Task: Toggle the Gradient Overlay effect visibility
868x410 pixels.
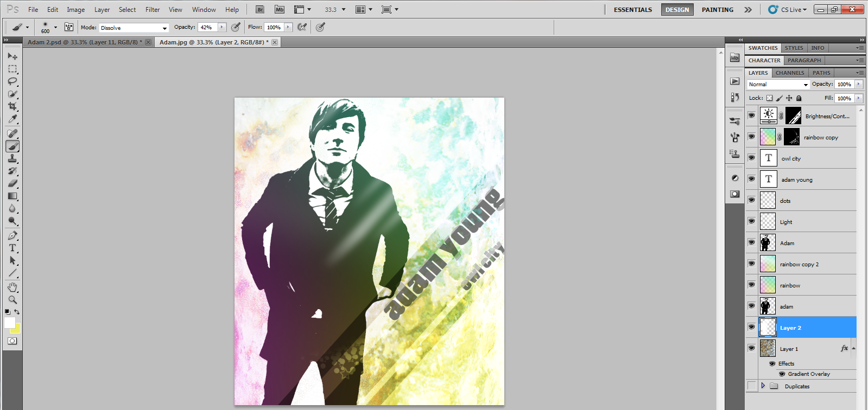Action: point(782,374)
